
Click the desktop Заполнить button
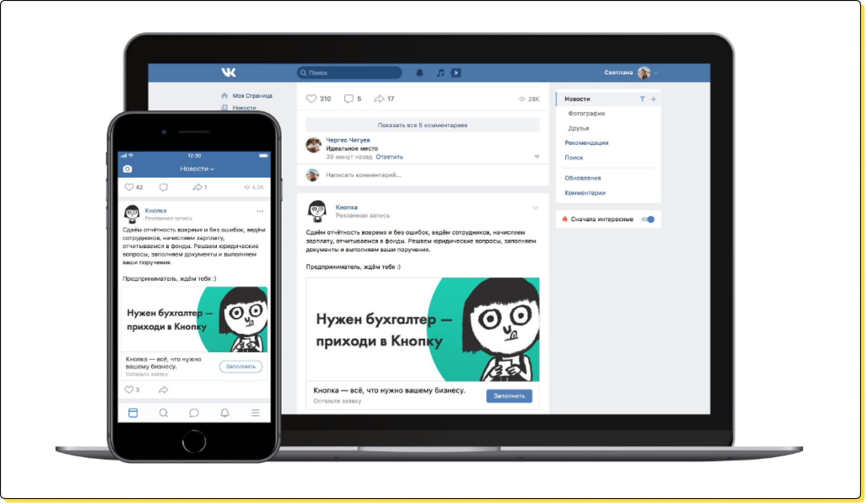click(x=509, y=396)
